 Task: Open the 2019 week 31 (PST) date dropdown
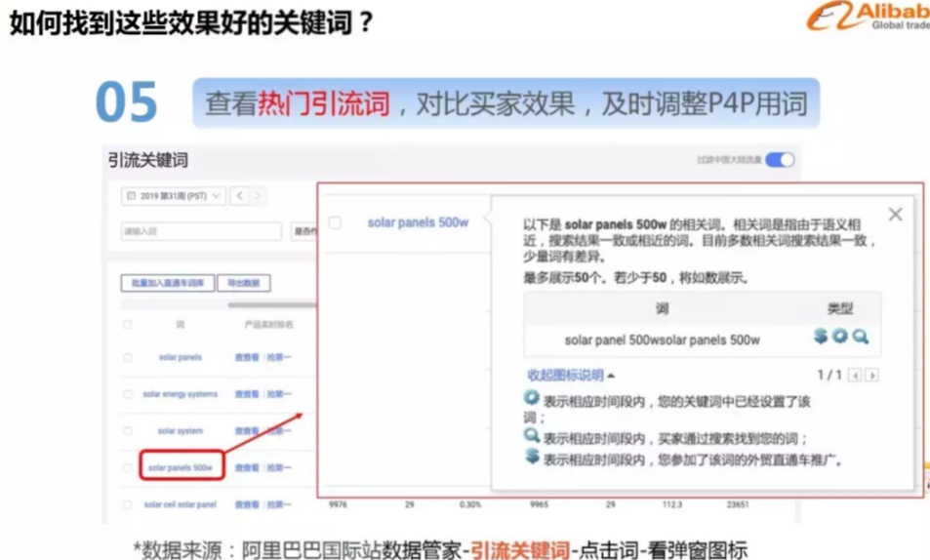tap(172, 196)
